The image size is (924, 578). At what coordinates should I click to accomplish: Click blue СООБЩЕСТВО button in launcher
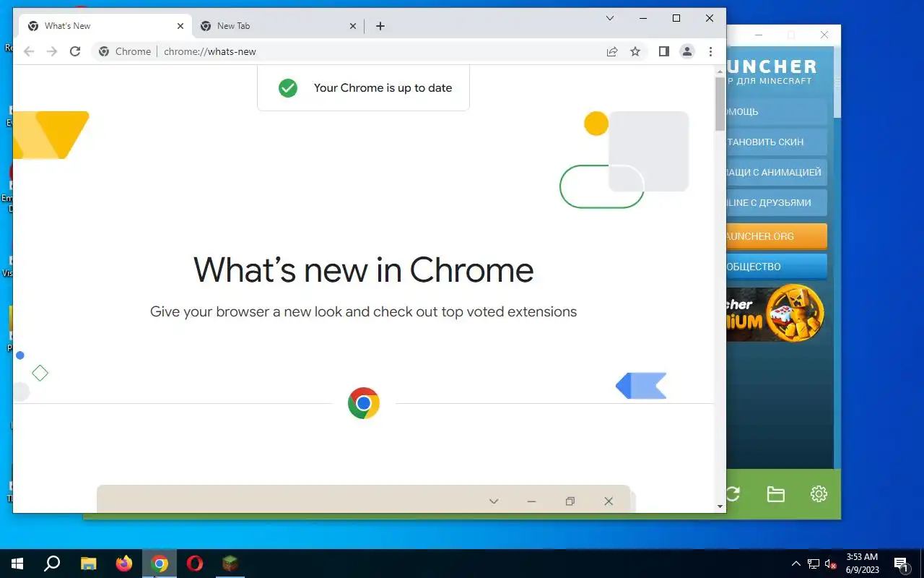pyautogui.click(x=777, y=267)
